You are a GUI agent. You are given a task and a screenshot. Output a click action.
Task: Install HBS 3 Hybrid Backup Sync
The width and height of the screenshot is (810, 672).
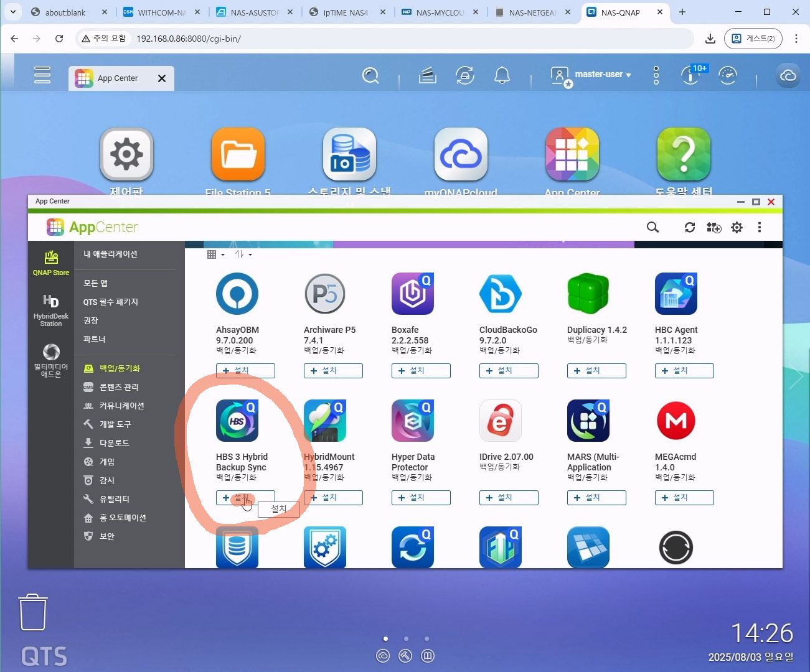pyautogui.click(x=245, y=498)
